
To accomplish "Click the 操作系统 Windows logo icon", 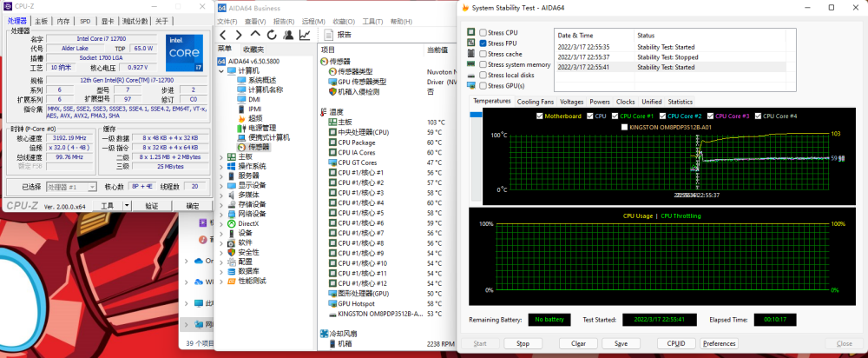I will pyautogui.click(x=232, y=166).
